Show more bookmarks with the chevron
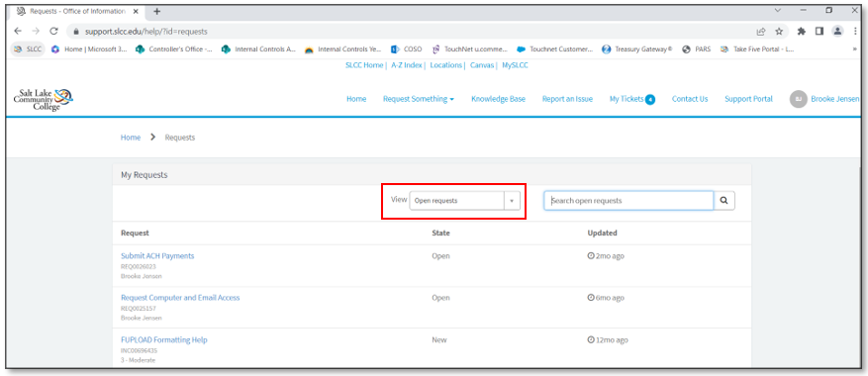Viewport: 868px width, 376px height. (x=856, y=49)
